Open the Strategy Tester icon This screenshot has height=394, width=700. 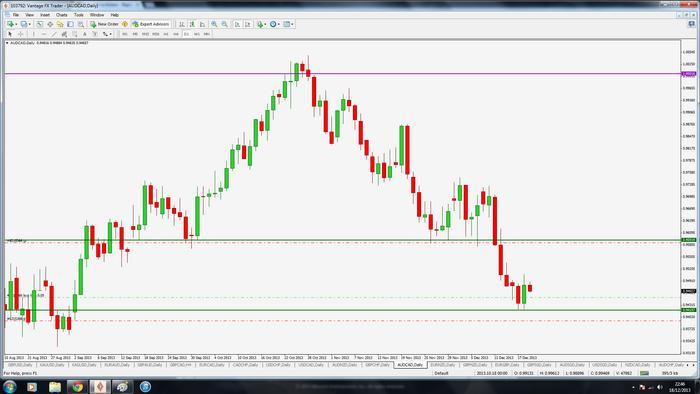tap(81, 24)
